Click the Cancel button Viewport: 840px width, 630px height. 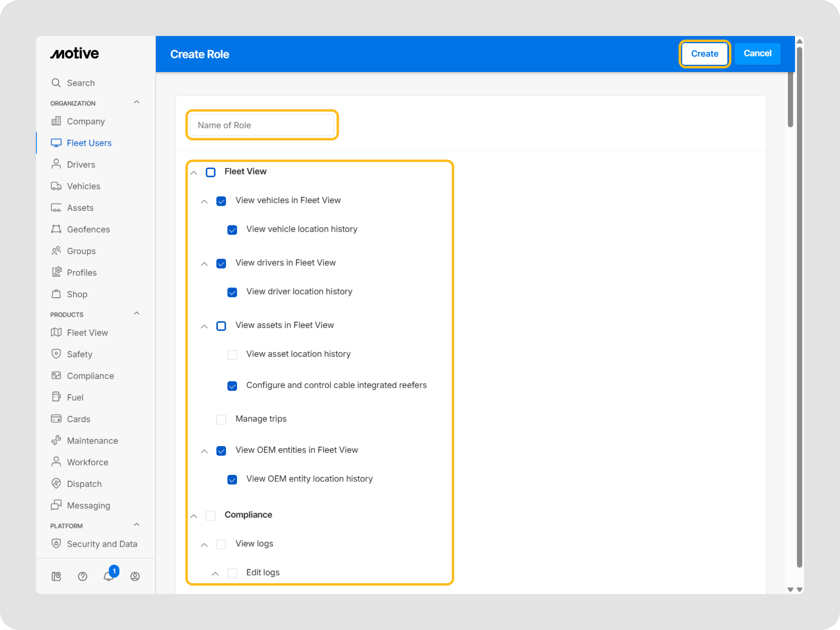[757, 53]
